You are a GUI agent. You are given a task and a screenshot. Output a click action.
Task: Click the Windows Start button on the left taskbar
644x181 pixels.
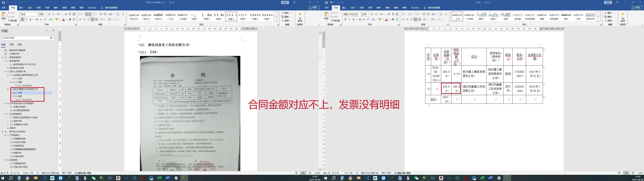click(3, 178)
